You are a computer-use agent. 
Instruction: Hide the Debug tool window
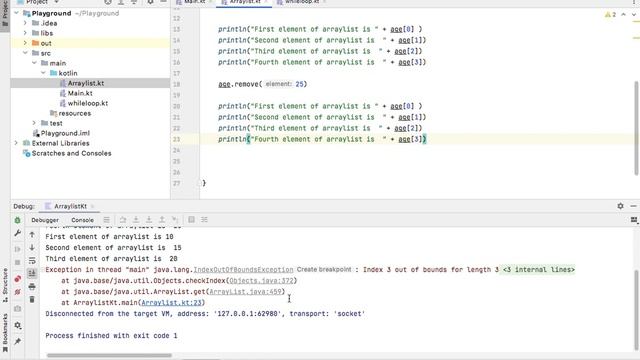(x=633, y=206)
